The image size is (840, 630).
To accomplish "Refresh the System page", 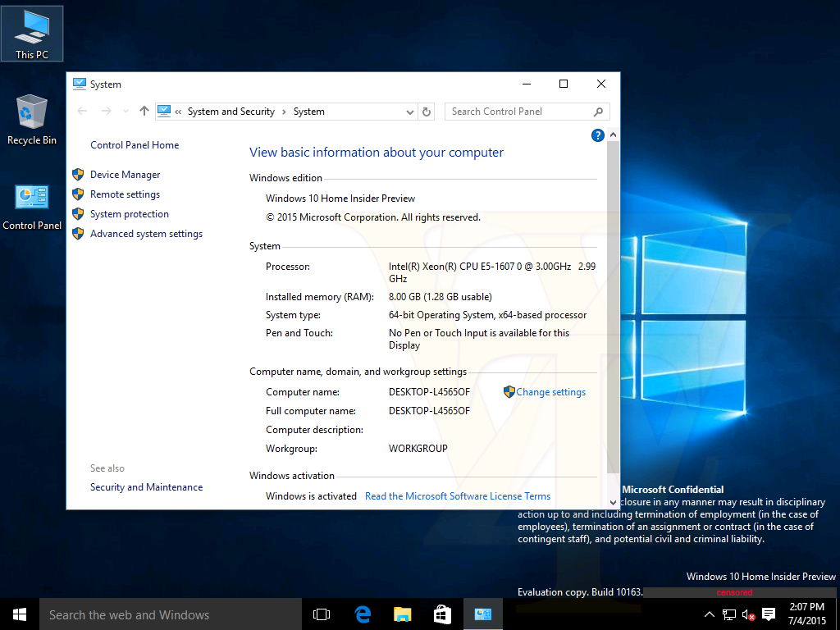I will pyautogui.click(x=427, y=112).
